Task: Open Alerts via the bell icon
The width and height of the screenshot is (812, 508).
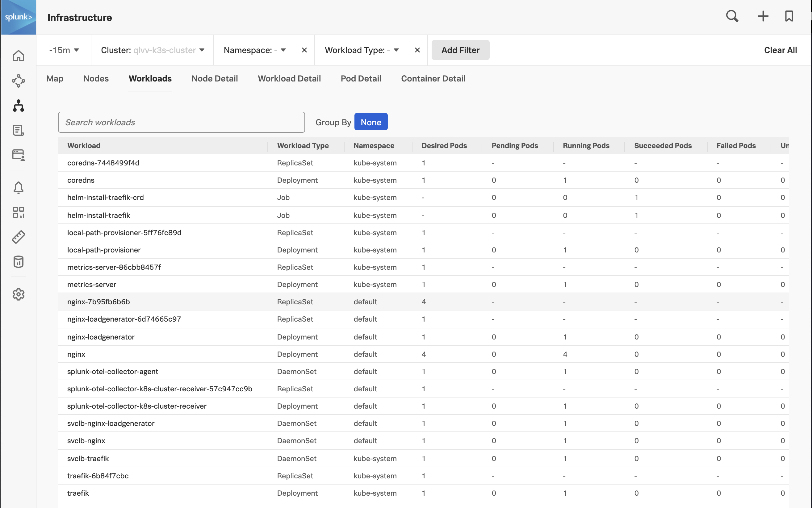Action: (19, 187)
